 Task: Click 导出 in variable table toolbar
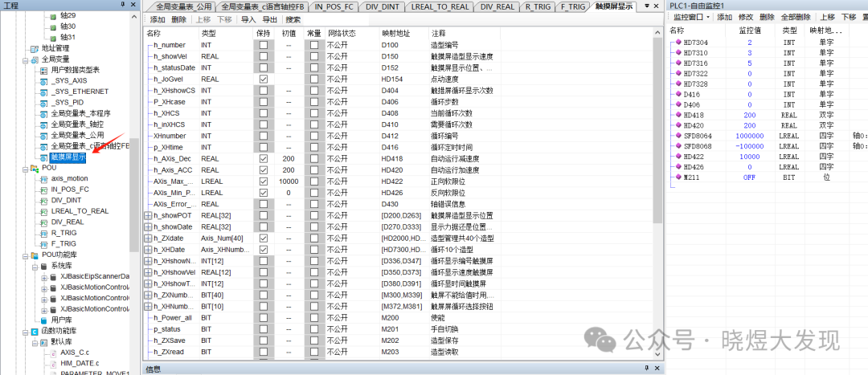pos(270,19)
